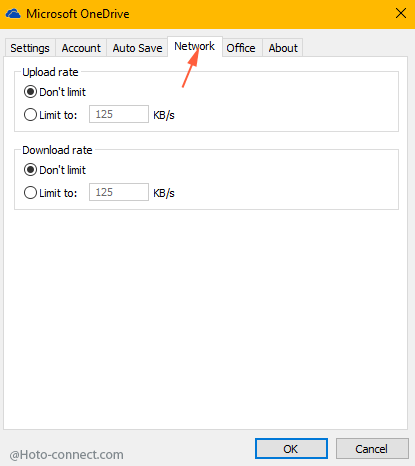Click the OneDrive cloud icon in title bar
The height and width of the screenshot is (466, 415).
point(13,14)
